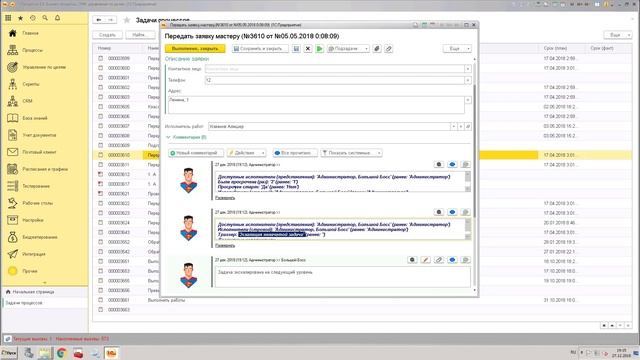
Task: Open the Действия dropdown above comments
Action: (x=247, y=153)
